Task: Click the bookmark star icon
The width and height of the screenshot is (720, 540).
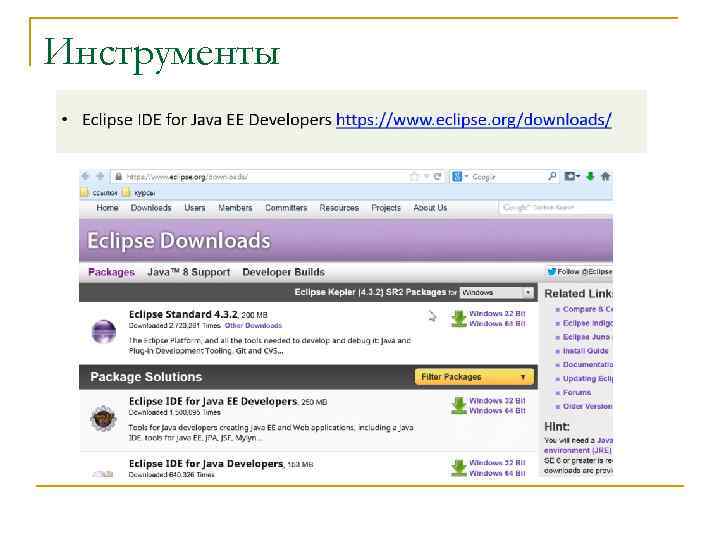Action: (414, 177)
